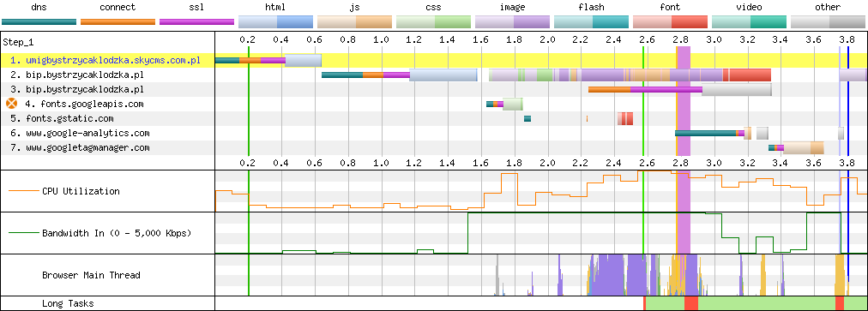
Task: Click the js bar for googletagmanager
Action: (x=804, y=147)
